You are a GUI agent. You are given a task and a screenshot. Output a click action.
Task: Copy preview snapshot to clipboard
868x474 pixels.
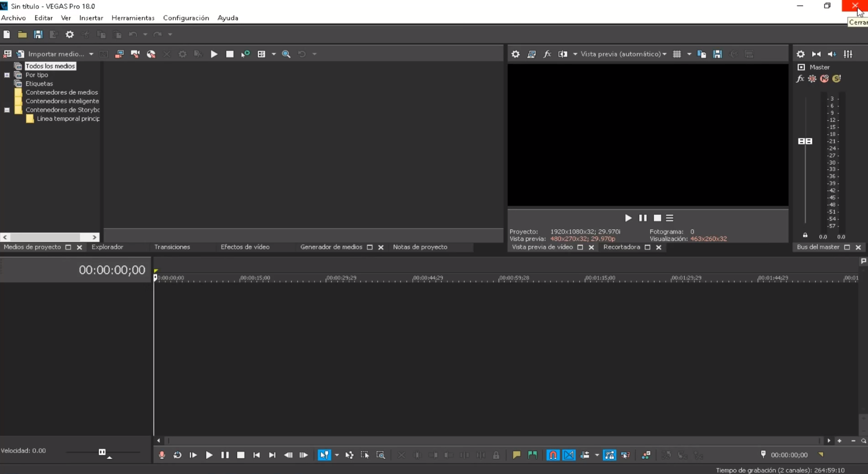click(702, 54)
